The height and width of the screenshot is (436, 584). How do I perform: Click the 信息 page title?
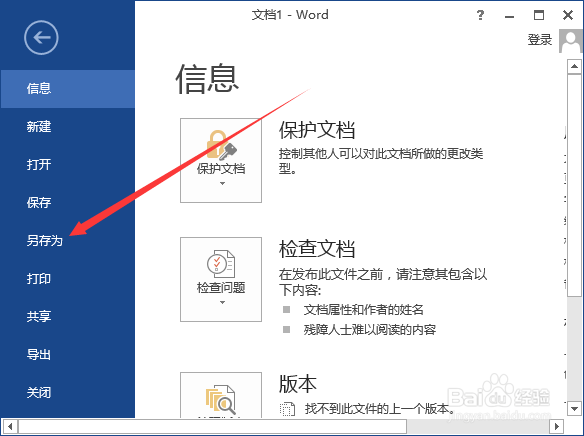point(207,79)
